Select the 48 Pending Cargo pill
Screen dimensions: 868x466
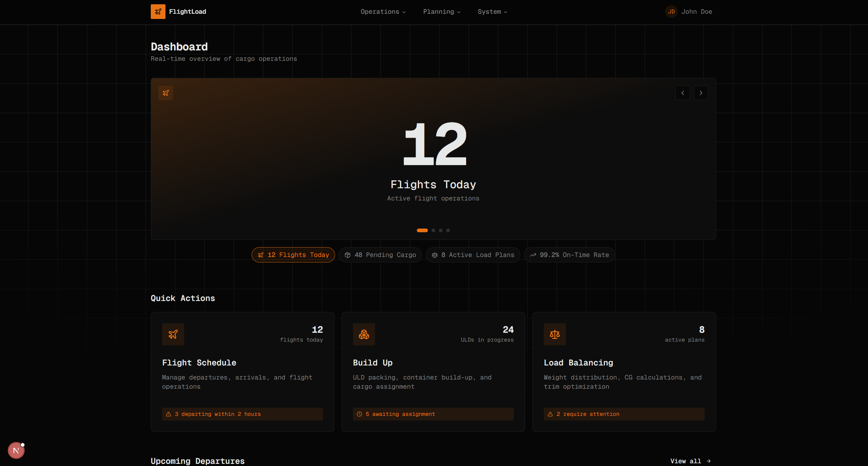click(x=380, y=255)
